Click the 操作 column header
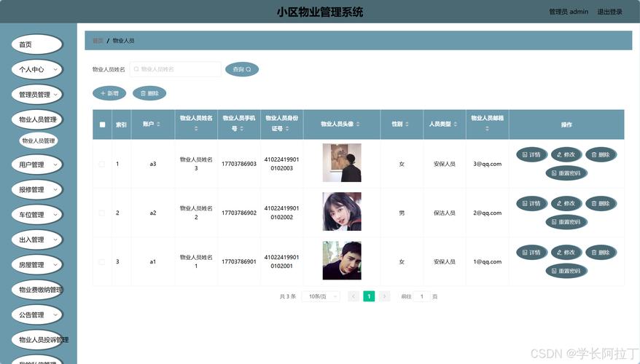640x364 pixels. click(566, 124)
